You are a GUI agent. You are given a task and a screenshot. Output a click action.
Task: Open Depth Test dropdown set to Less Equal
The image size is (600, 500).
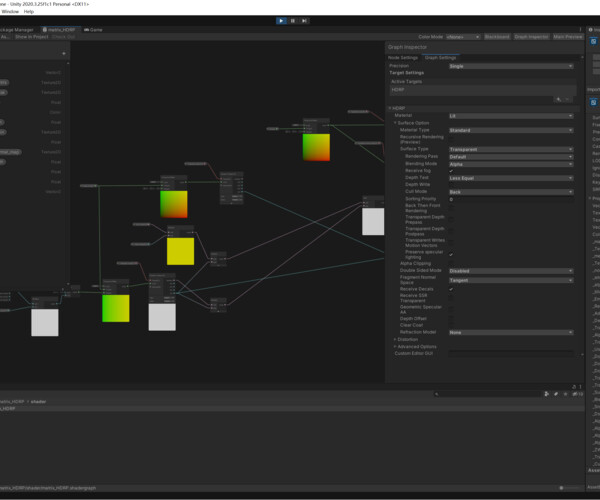pos(511,178)
